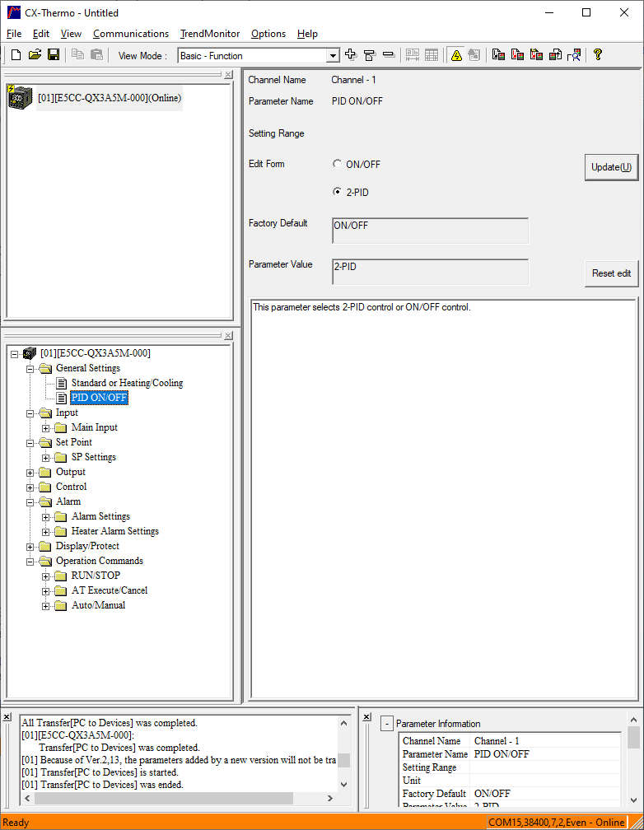Viewport: 644px width, 830px height.
Task: Open the TrendMonitor menu
Action: tap(210, 33)
